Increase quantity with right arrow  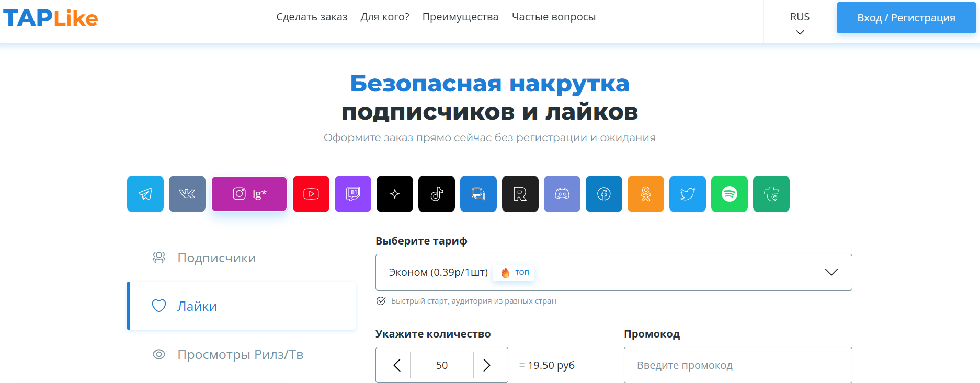coord(487,365)
